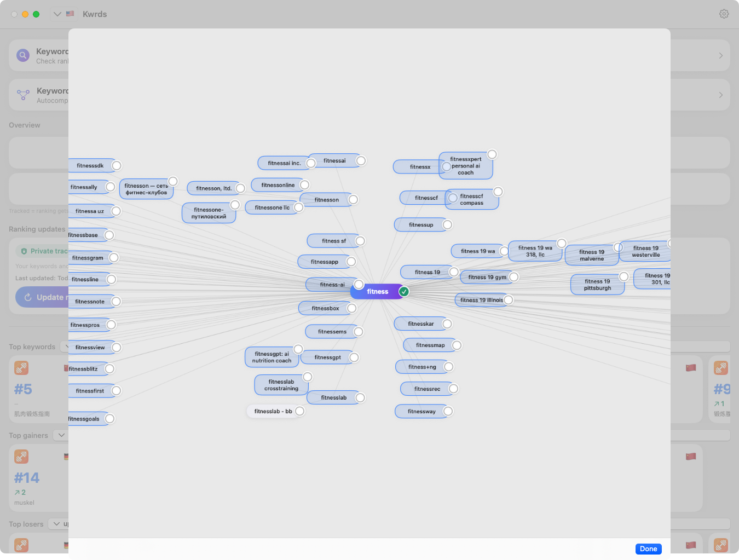The height and width of the screenshot is (560, 739).
Task: Select the fitness 19 pittsburgh node
Action: [x=597, y=285]
